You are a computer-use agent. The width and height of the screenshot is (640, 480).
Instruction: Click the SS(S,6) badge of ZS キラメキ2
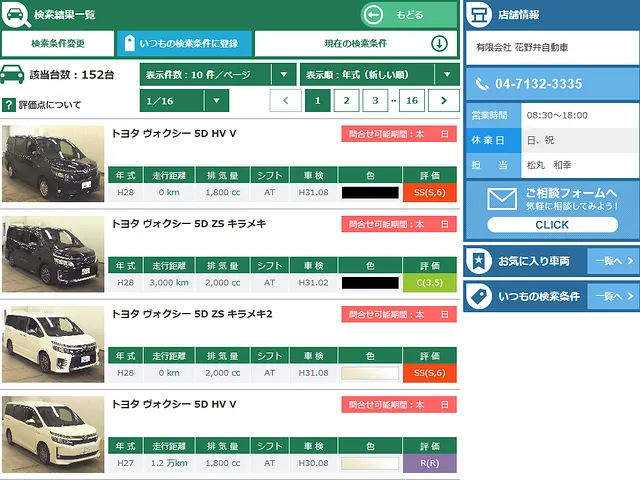coord(429,373)
